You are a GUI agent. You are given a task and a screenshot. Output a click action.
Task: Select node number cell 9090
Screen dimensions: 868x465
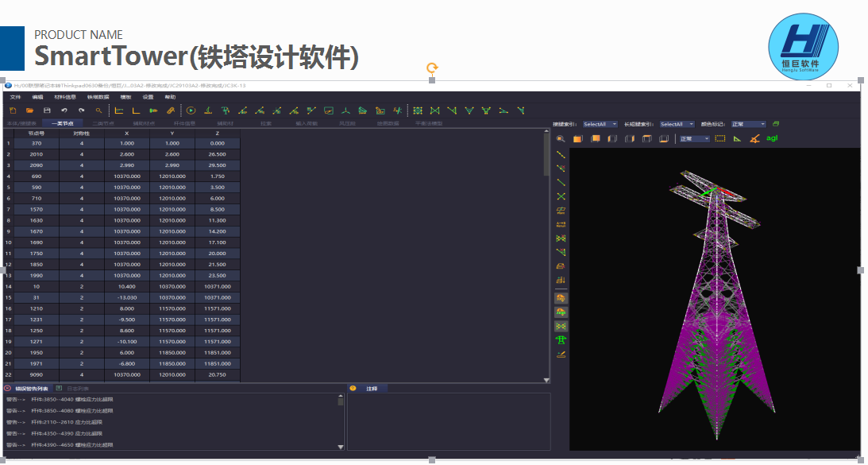point(37,374)
